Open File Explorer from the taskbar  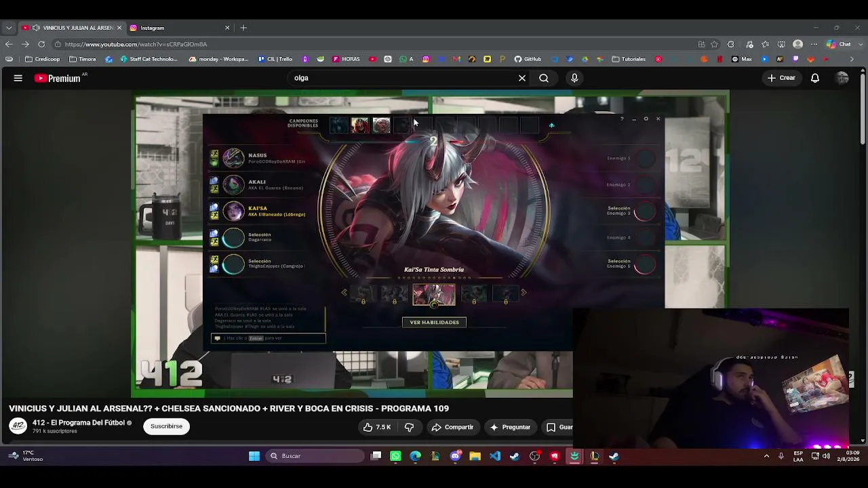[x=475, y=456]
